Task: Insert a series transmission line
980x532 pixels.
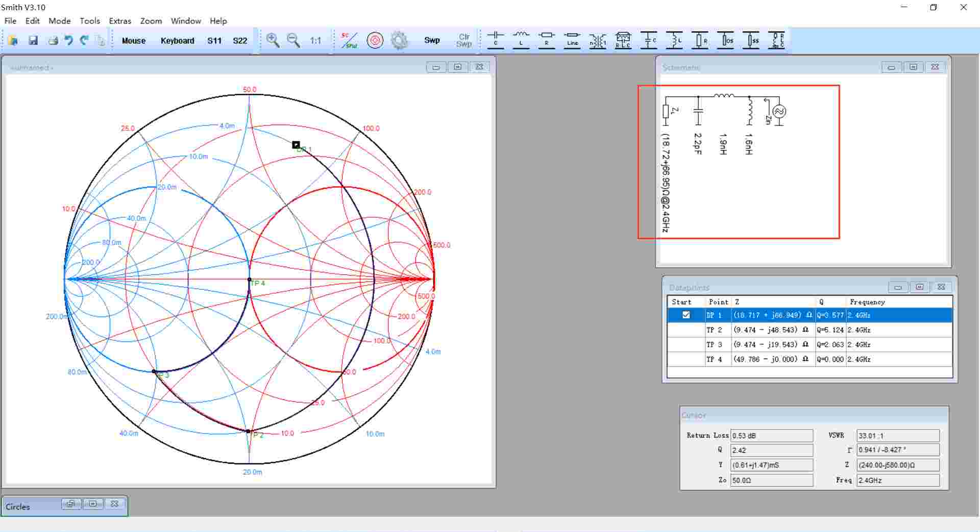Action: [572, 40]
